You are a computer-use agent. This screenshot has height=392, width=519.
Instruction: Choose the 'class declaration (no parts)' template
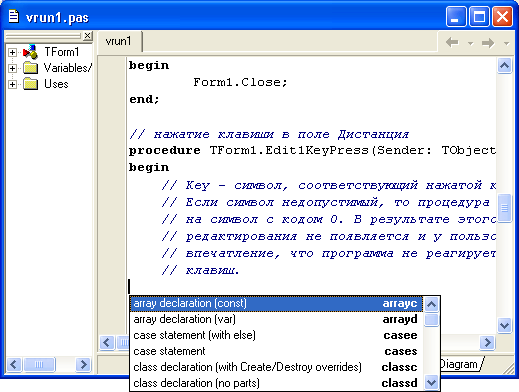(x=276, y=383)
